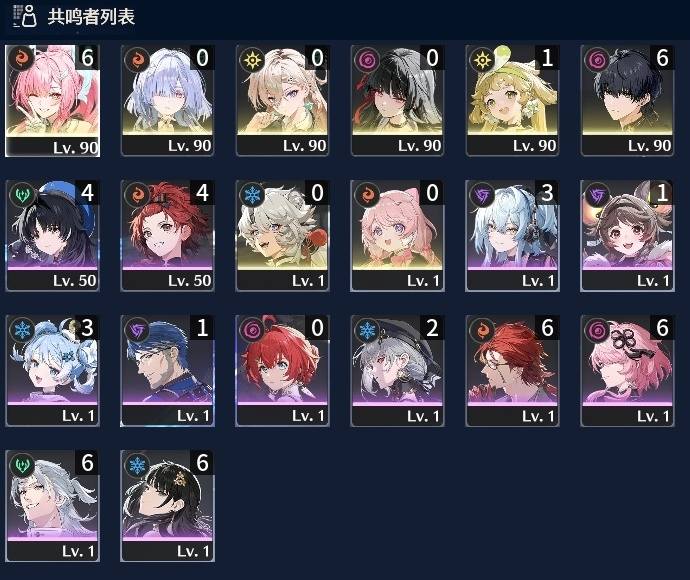Image resolution: width=690 pixels, height=580 pixels.
Task: Select the blue twin-bun girl card with 3
Action: pyautogui.click(x=52, y=371)
